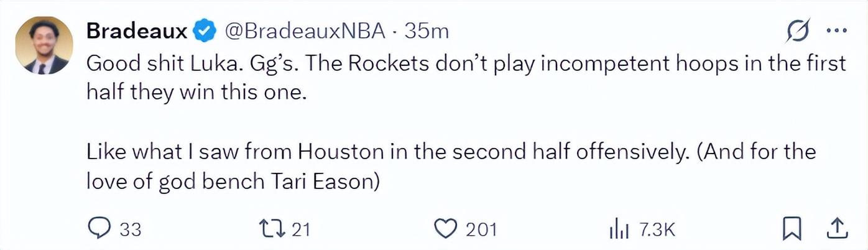The width and height of the screenshot is (868, 250).
Task: Bookmark this post
Action: pyautogui.click(x=791, y=229)
